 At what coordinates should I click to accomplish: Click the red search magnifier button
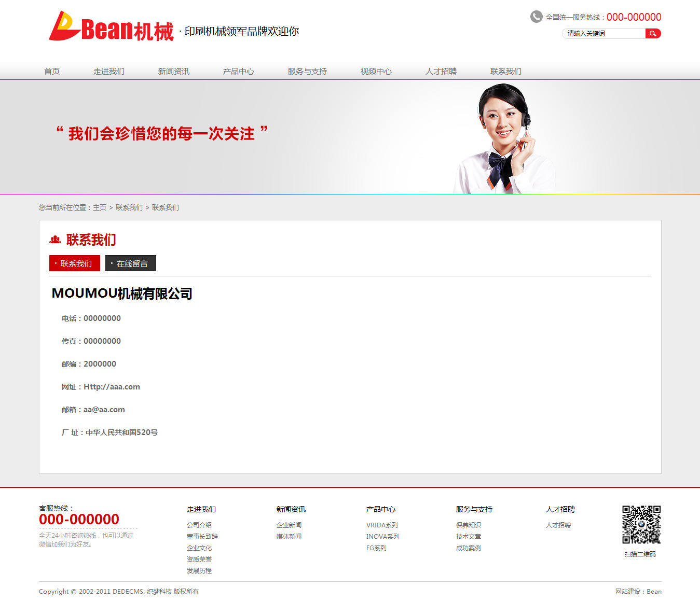(653, 34)
